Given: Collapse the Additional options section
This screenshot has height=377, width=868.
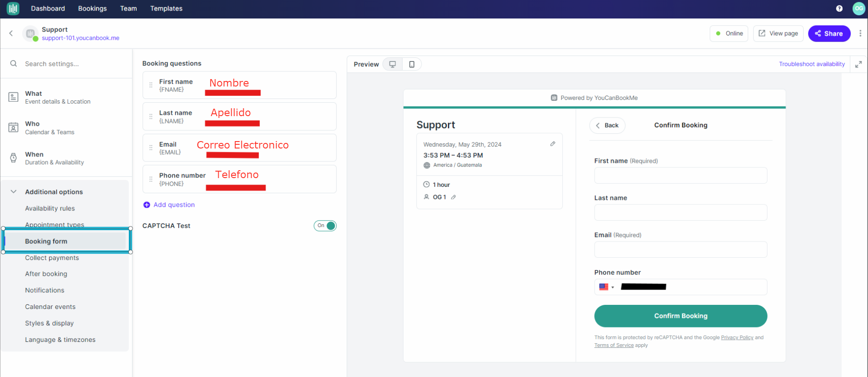Looking at the screenshot, I should point(13,192).
